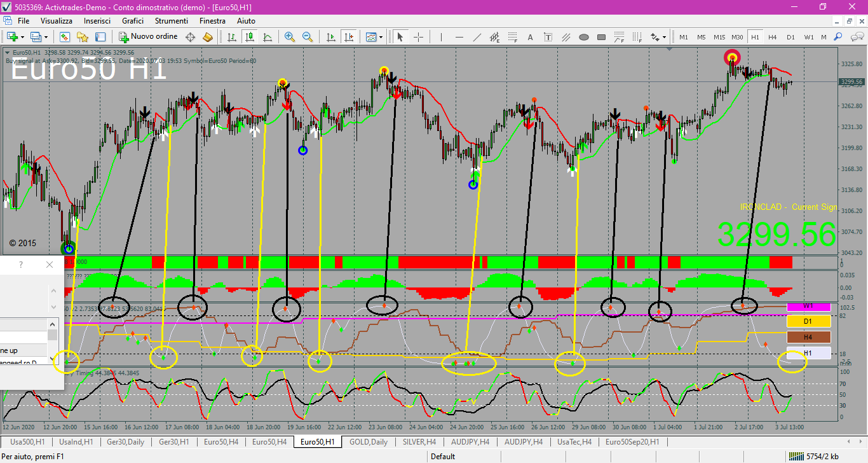868x463 pixels.
Task: Switch to the Usa500,H1 chart tab
Action: (26, 441)
